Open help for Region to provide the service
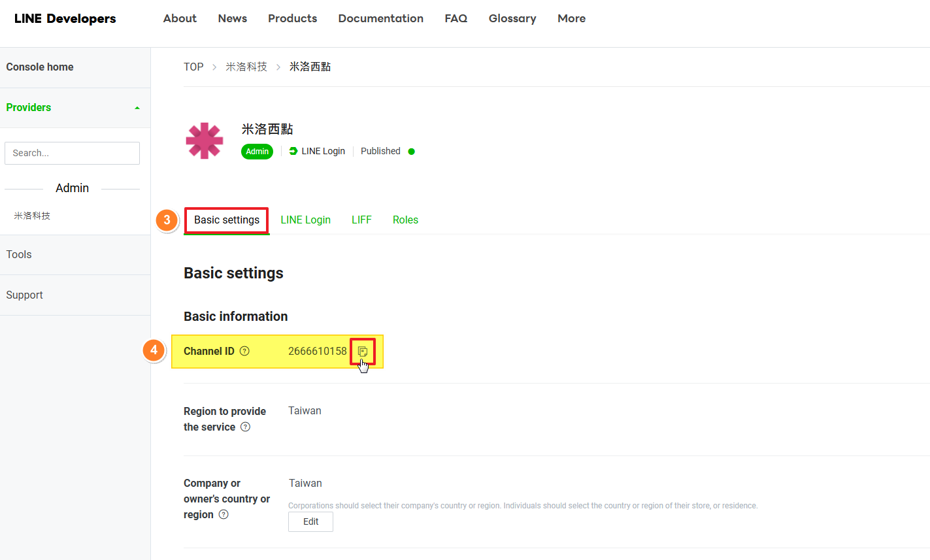Viewport: 930px width, 560px height. (x=245, y=427)
